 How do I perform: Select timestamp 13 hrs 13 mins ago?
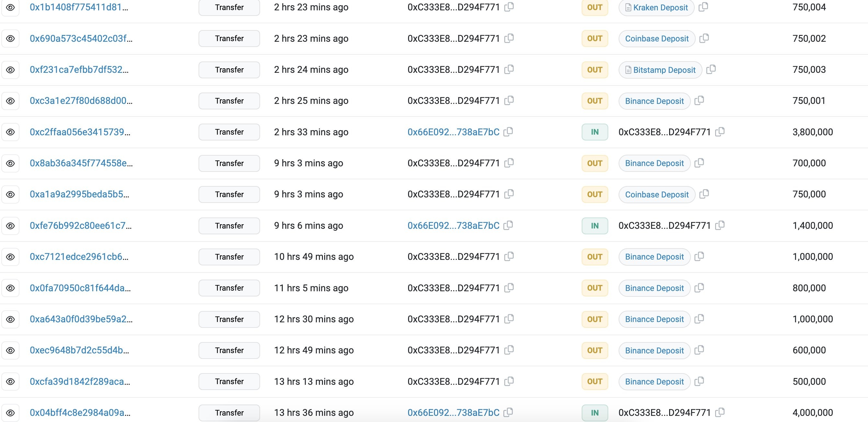314,382
